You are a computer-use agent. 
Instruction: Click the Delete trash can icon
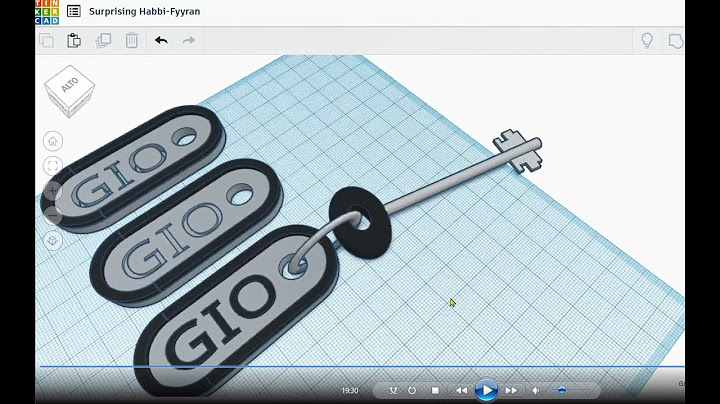(x=132, y=40)
